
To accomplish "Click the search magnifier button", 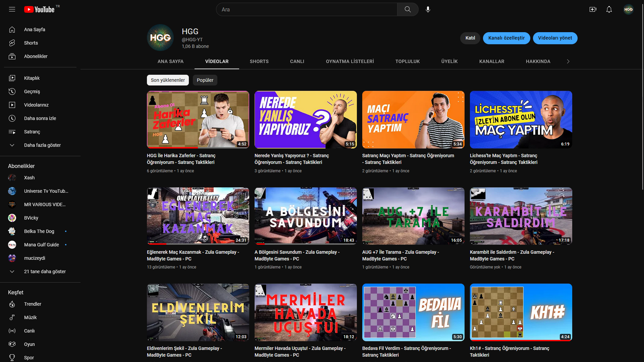I will (408, 9).
